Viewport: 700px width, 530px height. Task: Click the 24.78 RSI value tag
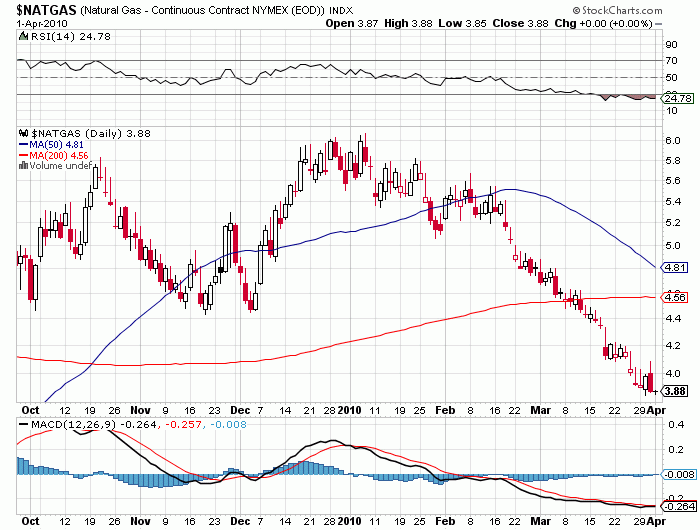[678, 98]
